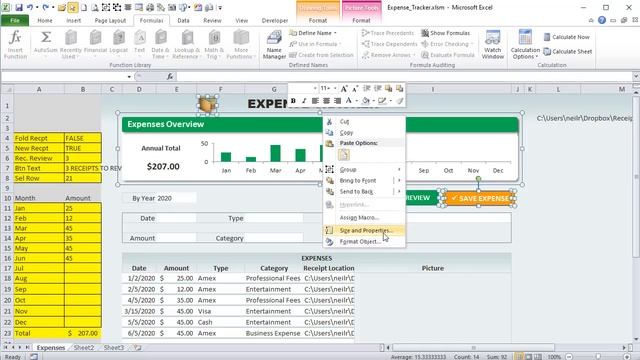Open Math & Trig functions icon
The width and height of the screenshot is (640, 360).
tap(214, 38)
